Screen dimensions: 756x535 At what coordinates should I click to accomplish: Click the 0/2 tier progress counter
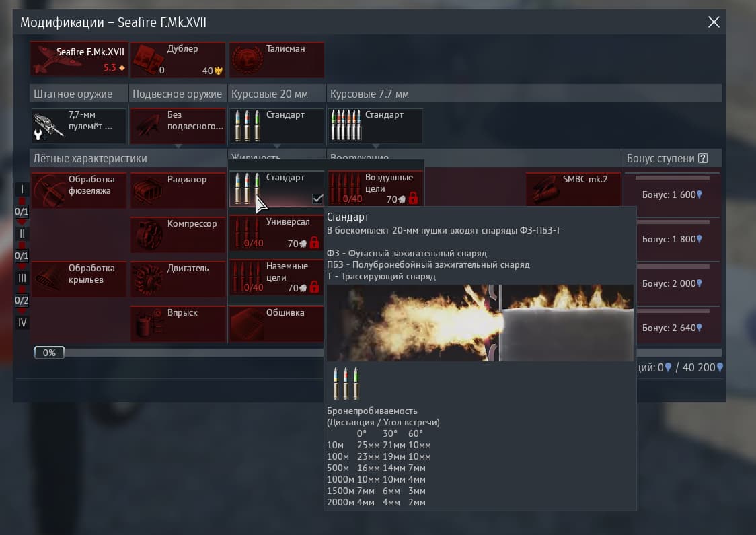click(x=22, y=300)
